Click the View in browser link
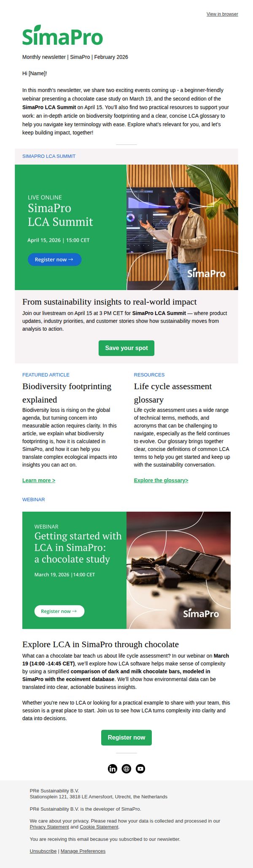Viewport: 253px width, 868px height. pos(222,14)
